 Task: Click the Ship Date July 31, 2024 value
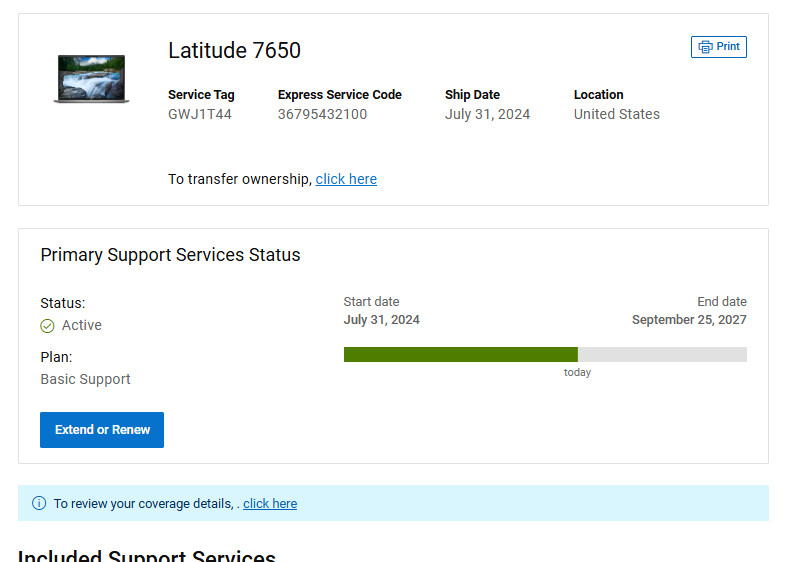click(487, 114)
